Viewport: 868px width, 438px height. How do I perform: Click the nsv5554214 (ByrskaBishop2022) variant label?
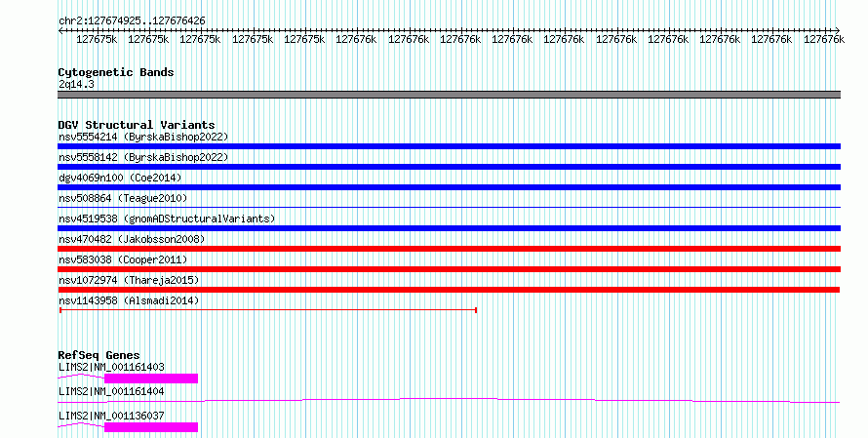pyautogui.click(x=143, y=137)
